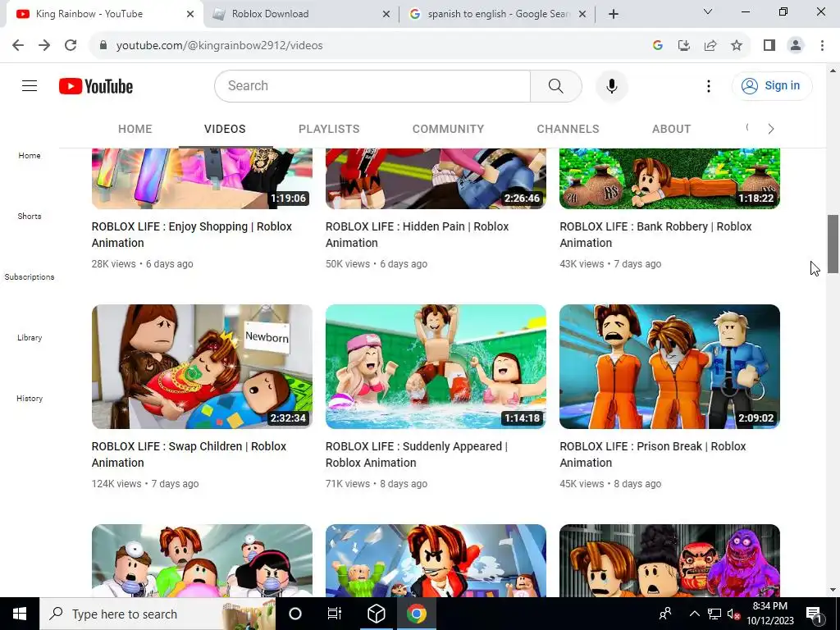Viewport: 840px width, 630px height.
Task: Open Shorts in the sidebar
Action: pos(30,216)
